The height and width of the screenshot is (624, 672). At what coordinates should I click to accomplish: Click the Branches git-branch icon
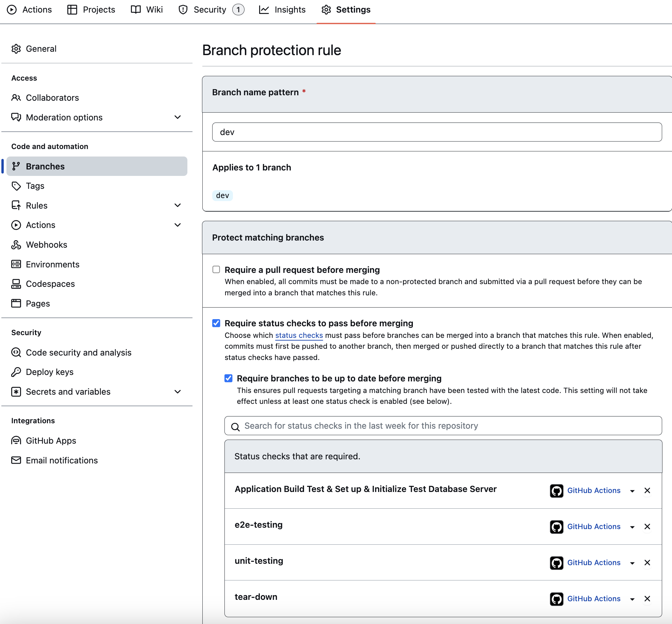(16, 166)
